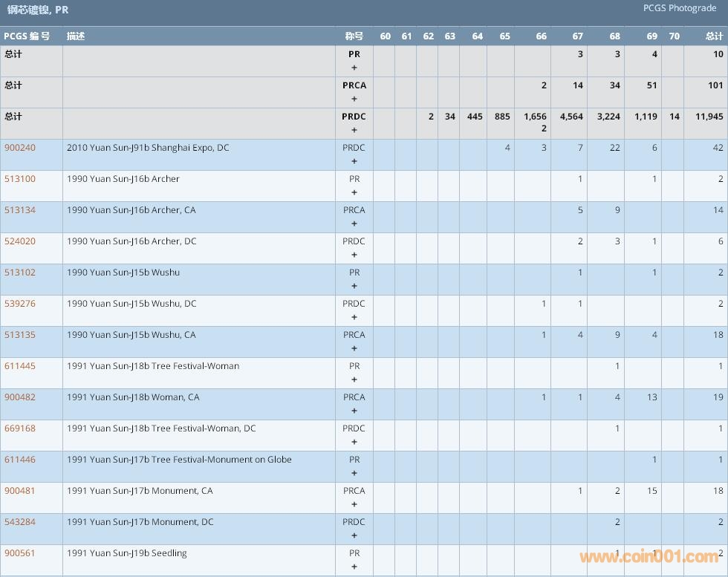Screen dimensions: 728x577
Task: Expand plus sign in first PR totals row
Action: [354, 68]
